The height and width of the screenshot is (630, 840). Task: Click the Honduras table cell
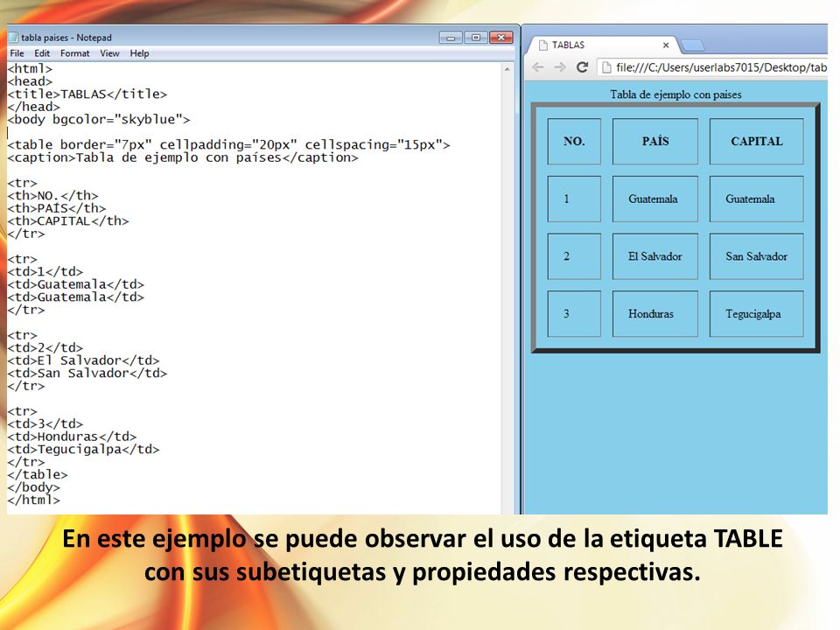[x=655, y=314]
